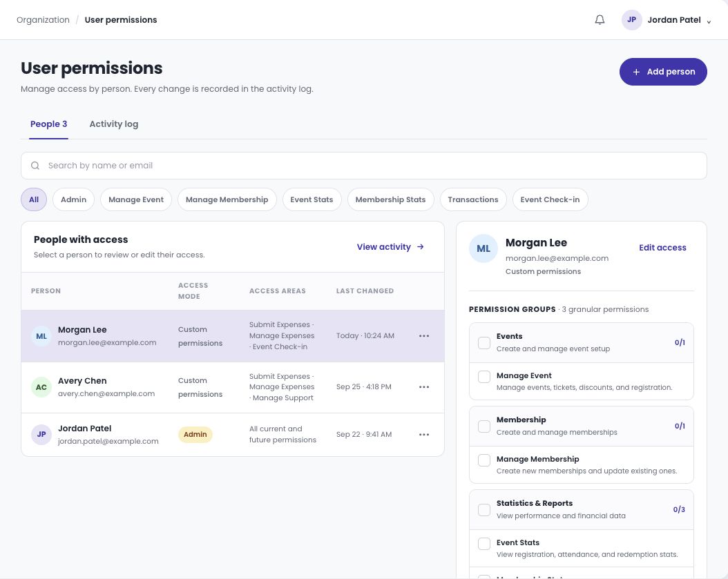Click Sep 25 · 4:18 PM timestamp

(363, 387)
